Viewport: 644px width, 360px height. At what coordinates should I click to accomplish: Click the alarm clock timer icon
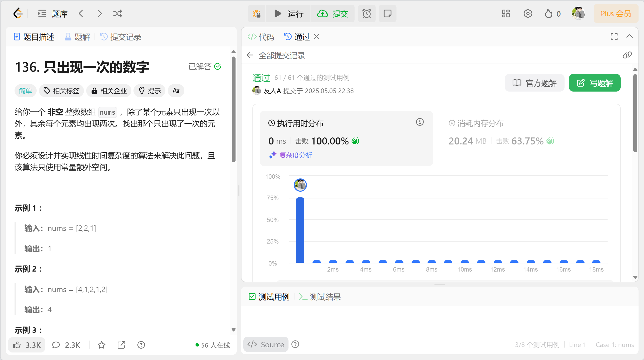pyautogui.click(x=366, y=13)
